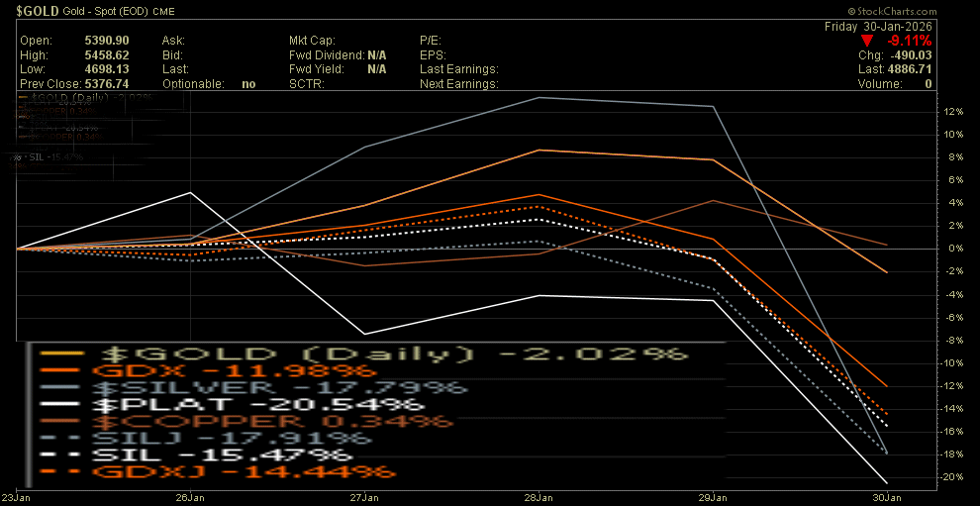
Task: Click the Chg value -490.03
Action: (x=913, y=55)
